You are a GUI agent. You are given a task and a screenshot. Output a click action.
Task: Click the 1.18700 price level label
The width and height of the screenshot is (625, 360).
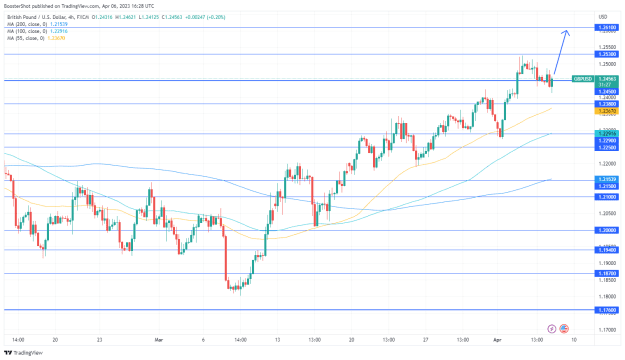point(607,273)
